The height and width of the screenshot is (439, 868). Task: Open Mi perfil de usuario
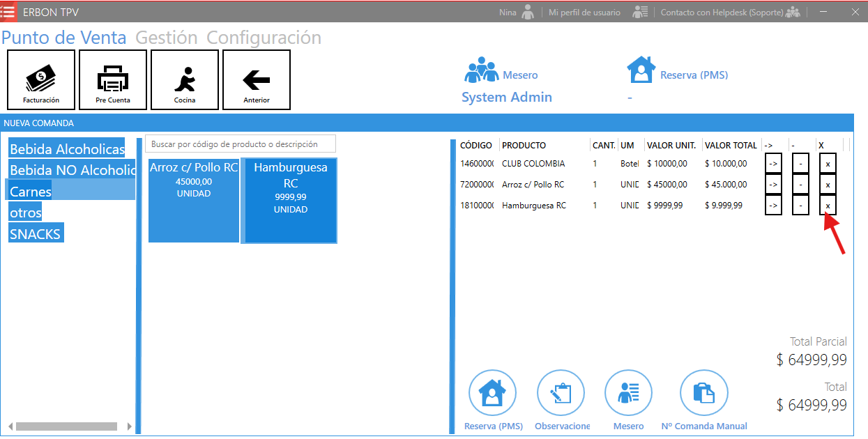coord(584,13)
